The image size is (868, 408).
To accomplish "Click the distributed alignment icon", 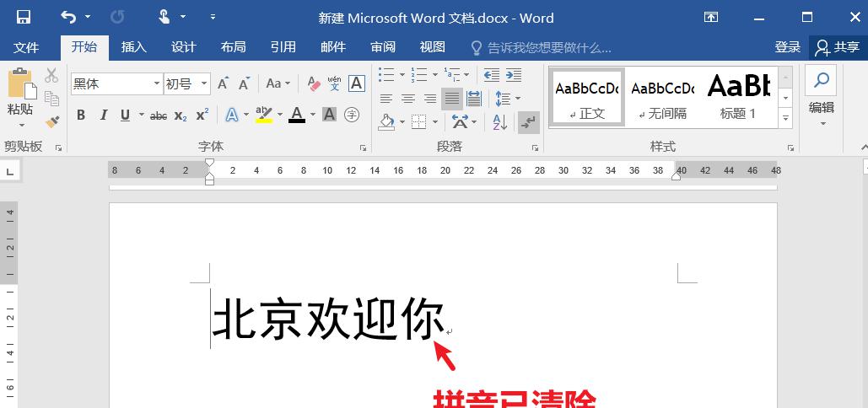I will pyautogui.click(x=474, y=99).
